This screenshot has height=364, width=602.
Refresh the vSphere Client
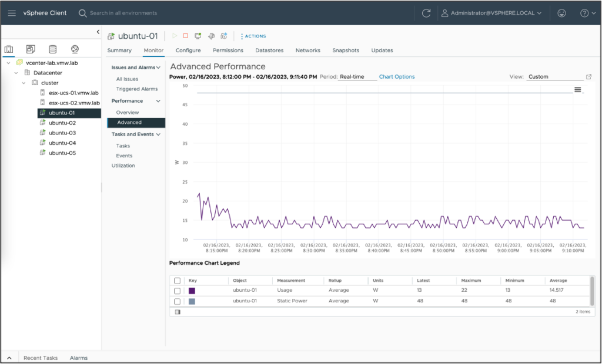(x=425, y=12)
